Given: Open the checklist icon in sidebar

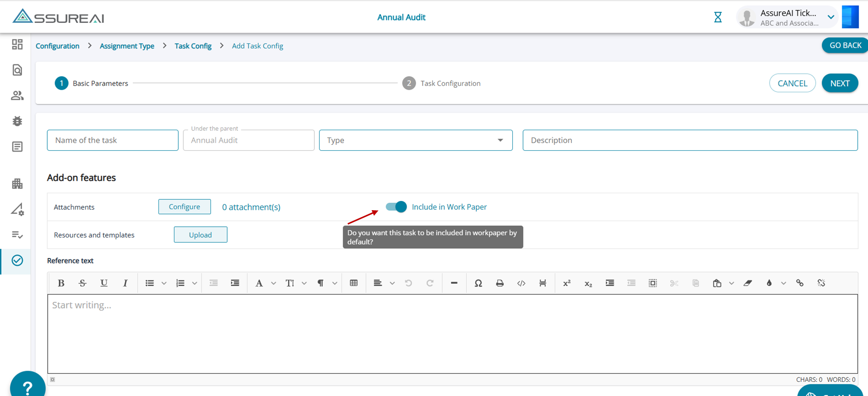Looking at the screenshot, I should tap(18, 235).
